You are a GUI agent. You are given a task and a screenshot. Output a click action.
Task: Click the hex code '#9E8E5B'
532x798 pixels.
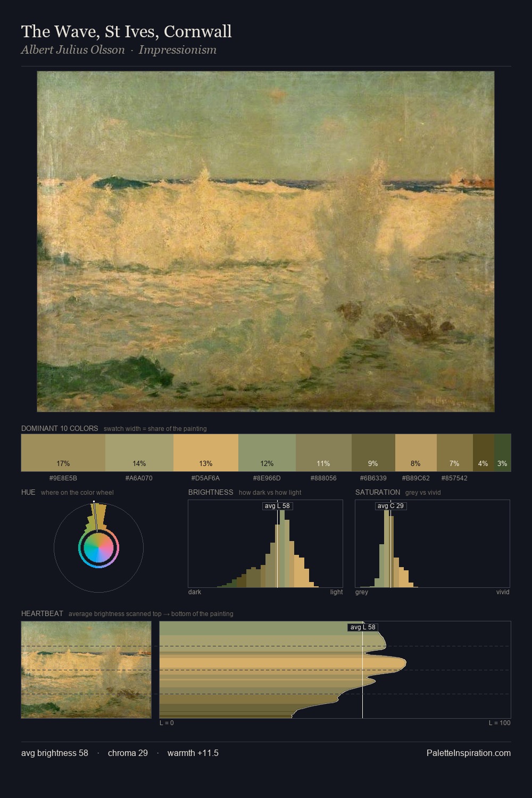pos(63,478)
